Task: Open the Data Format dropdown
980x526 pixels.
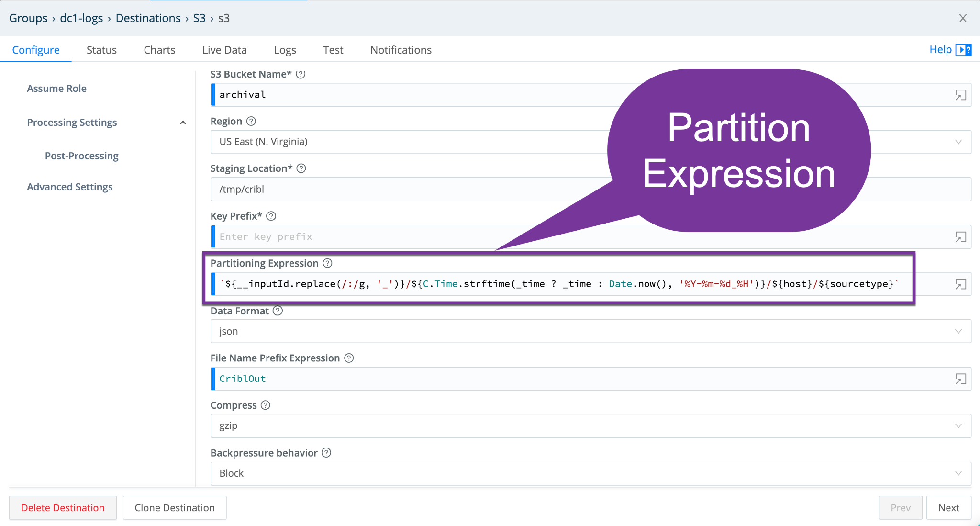Action: coord(590,331)
